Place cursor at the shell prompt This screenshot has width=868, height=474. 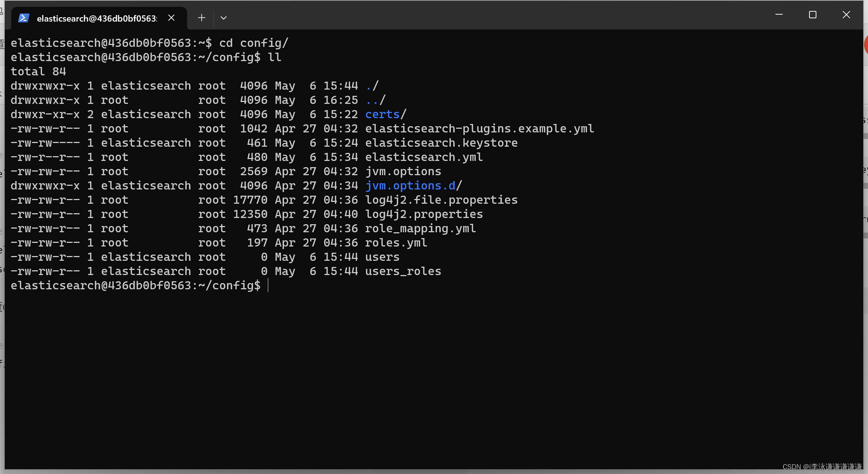pyautogui.click(x=268, y=286)
